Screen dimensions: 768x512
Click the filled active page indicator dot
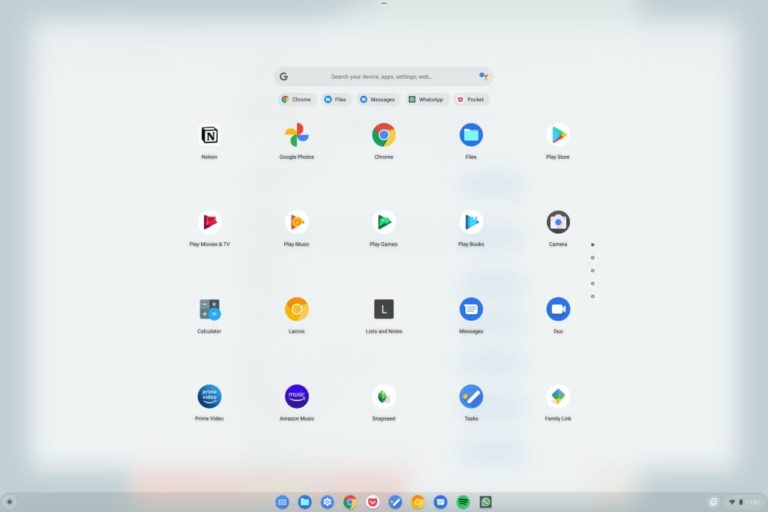(x=593, y=244)
